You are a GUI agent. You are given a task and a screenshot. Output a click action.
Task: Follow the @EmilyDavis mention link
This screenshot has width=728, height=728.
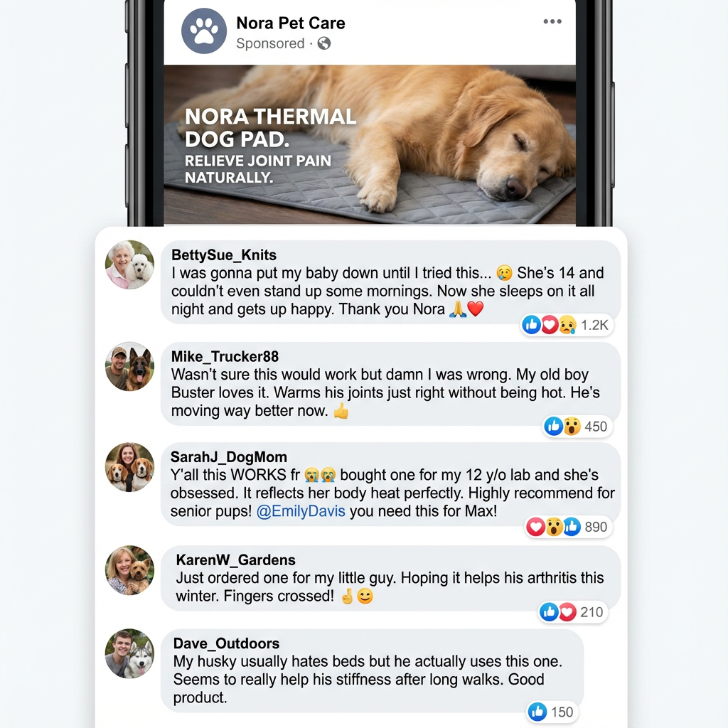(x=301, y=511)
